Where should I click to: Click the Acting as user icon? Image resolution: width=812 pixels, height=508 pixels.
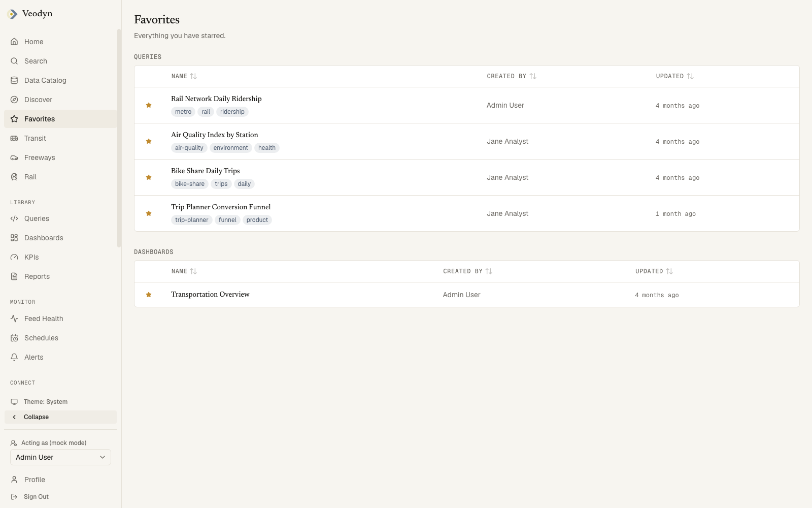click(x=14, y=443)
